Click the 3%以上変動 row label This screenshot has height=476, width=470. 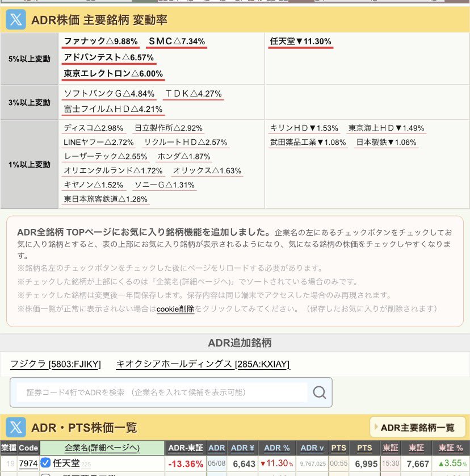pyautogui.click(x=30, y=102)
